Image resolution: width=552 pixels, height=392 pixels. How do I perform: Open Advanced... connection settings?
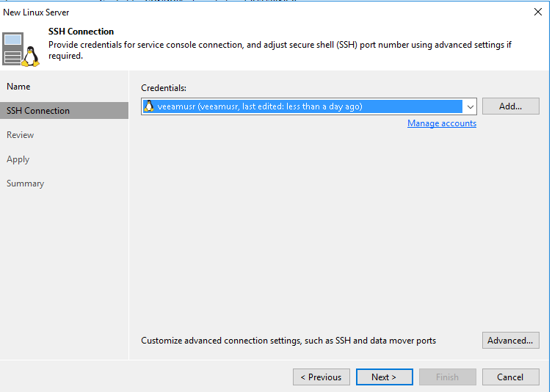click(x=510, y=340)
